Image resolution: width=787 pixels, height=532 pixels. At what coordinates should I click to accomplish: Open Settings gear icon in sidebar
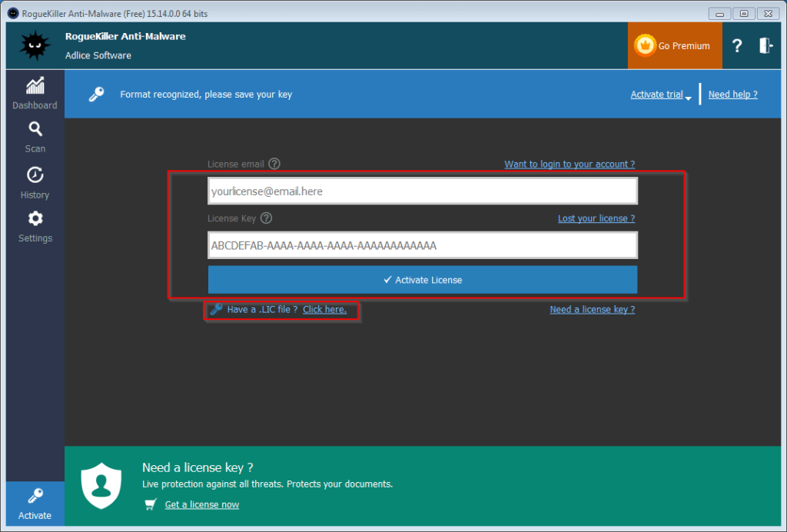35,218
